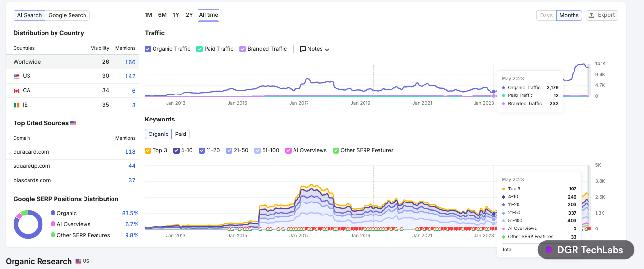Toggle the Organic Traffic checkbox

pos(148,49)
